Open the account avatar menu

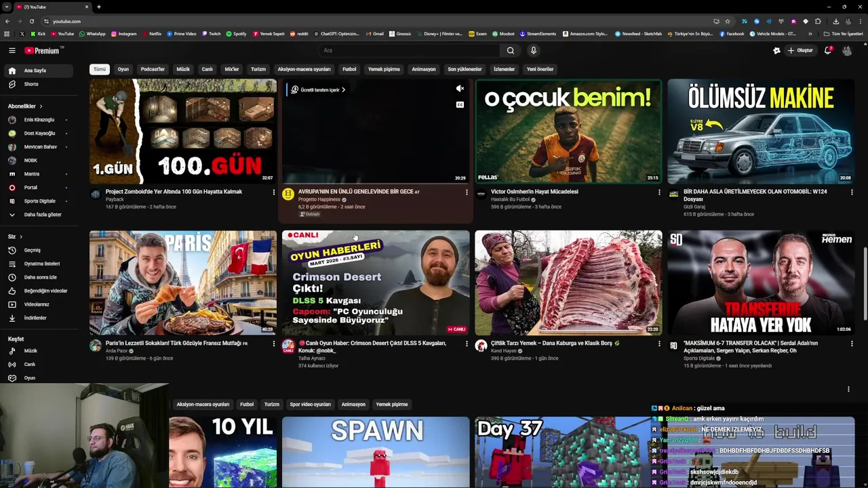click(x=847, y=50)
